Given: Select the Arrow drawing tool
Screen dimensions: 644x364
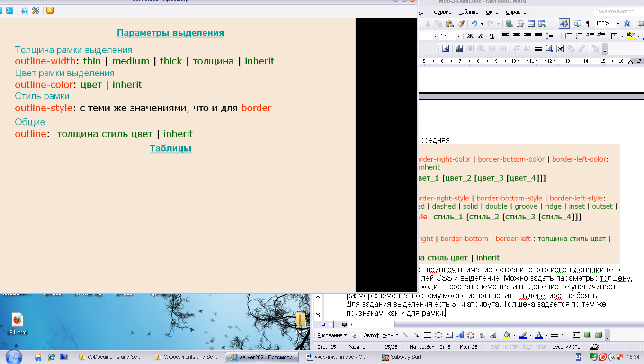Looking at the screenshot, I should pos(416,335).
